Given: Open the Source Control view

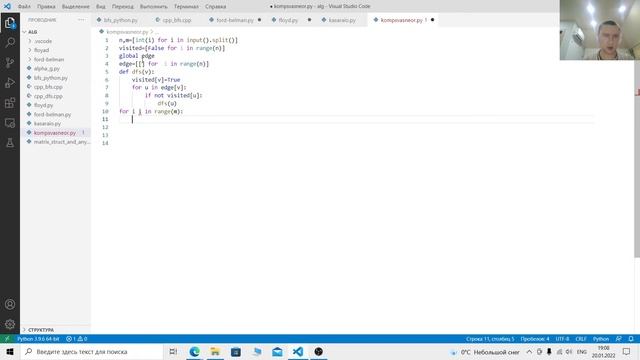Looking at the screenshot, I should (10, 62).
